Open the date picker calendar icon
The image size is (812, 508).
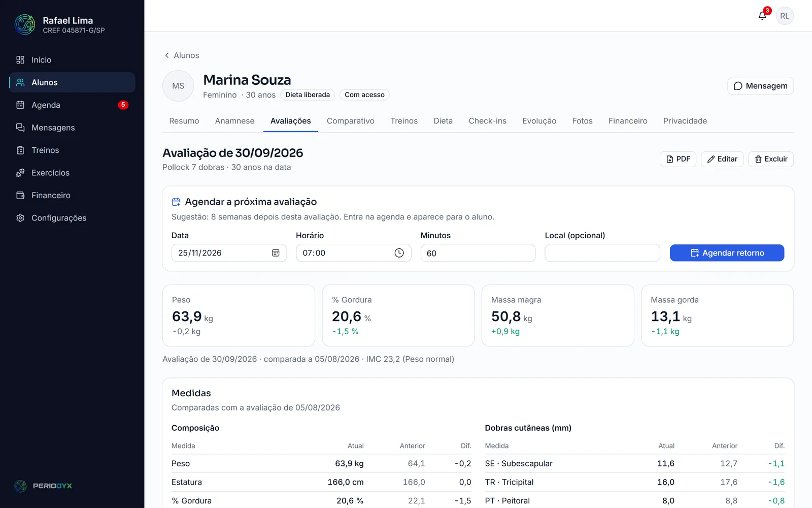pyautogui.click(x=276, y=253)
